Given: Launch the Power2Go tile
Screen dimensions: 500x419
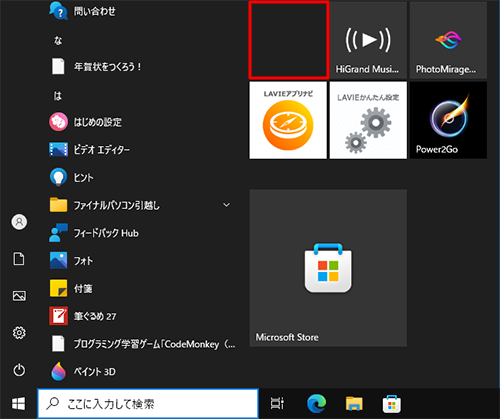Looking at the screenshot, I should [x=448, y=120].
